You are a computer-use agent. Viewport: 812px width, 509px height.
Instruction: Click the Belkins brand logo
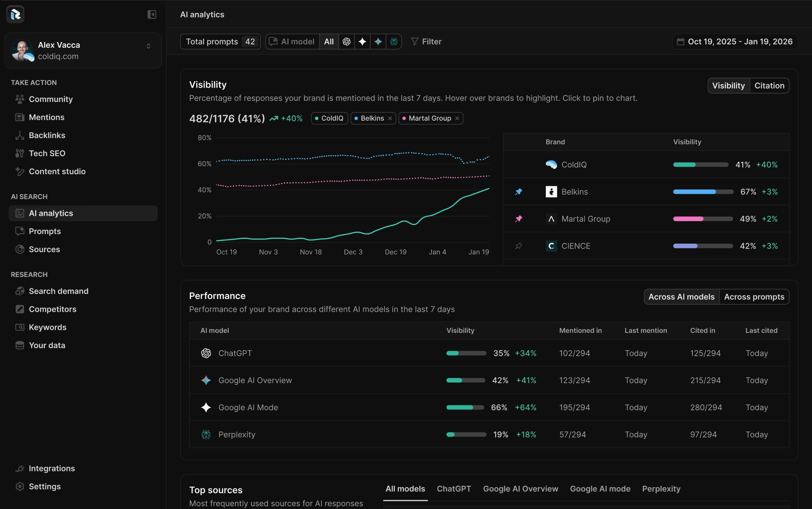[x=551, y=192]
